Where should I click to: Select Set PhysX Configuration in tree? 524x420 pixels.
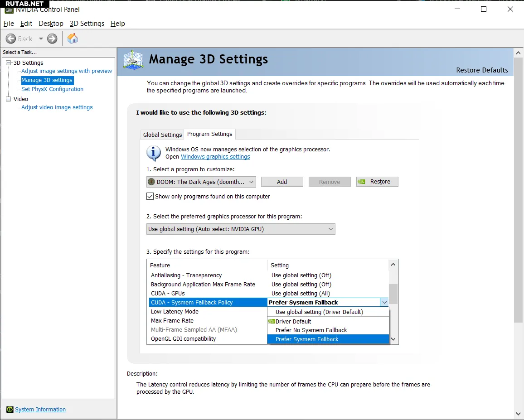(x=52, y=89)
